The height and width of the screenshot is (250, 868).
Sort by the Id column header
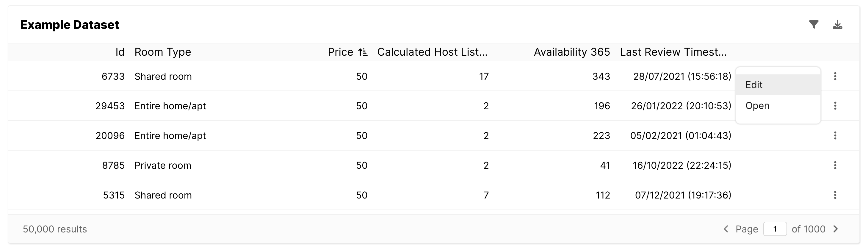(x=120, y=52)
